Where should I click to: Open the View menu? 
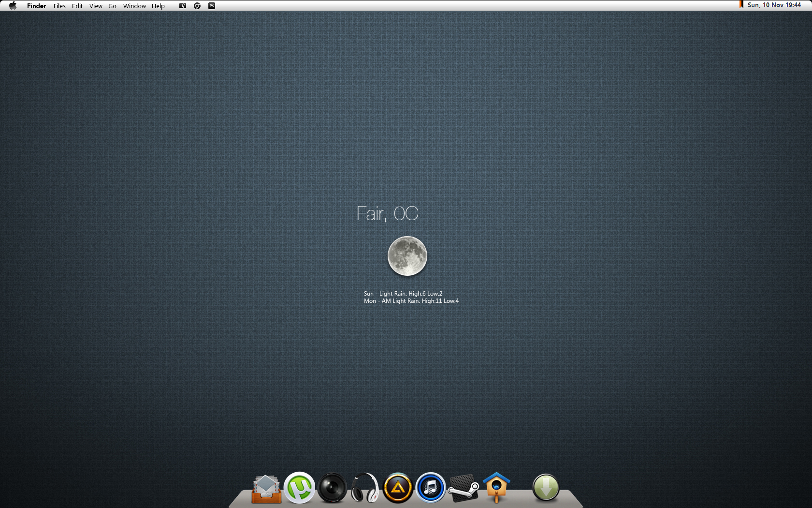click(96, 6)
